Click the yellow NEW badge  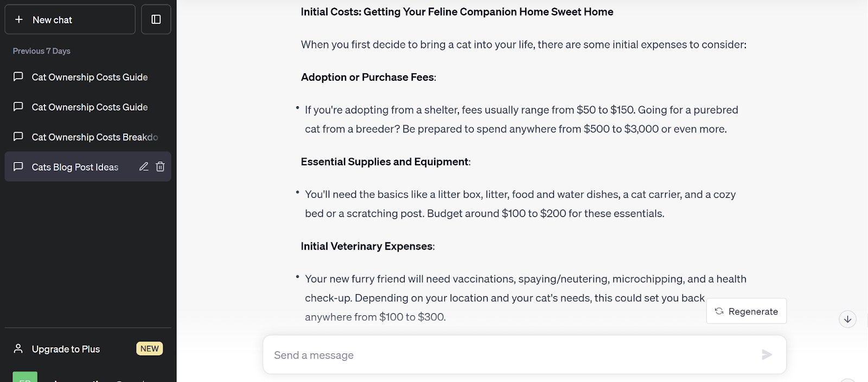[150, 348]
